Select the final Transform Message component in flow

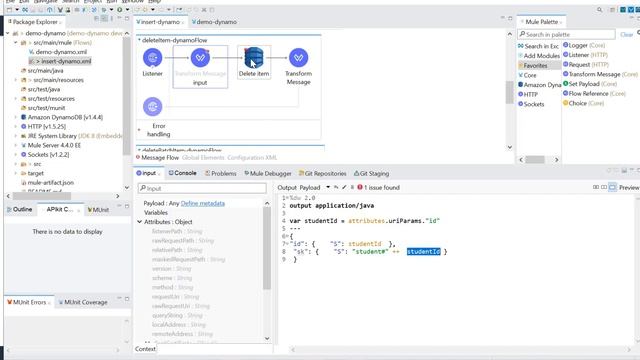pos(298,58)
